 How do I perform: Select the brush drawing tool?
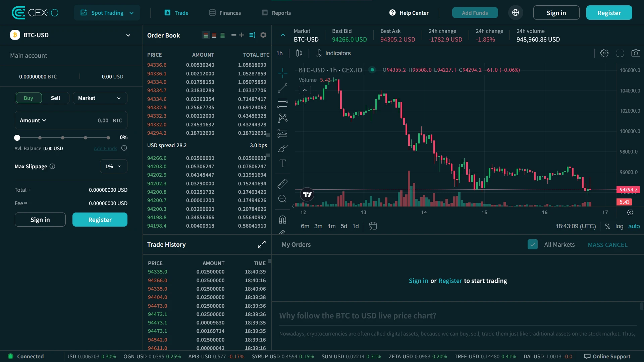(283, 148)
